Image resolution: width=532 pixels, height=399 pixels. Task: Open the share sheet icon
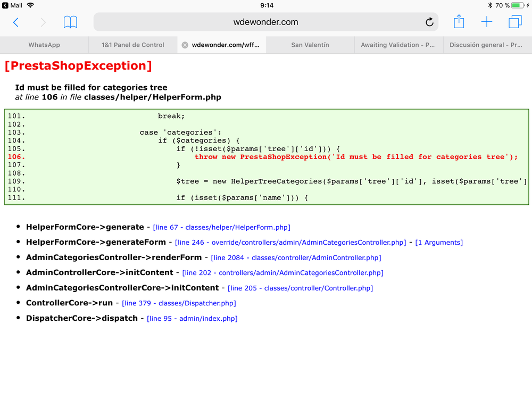[x=459, y=21]
